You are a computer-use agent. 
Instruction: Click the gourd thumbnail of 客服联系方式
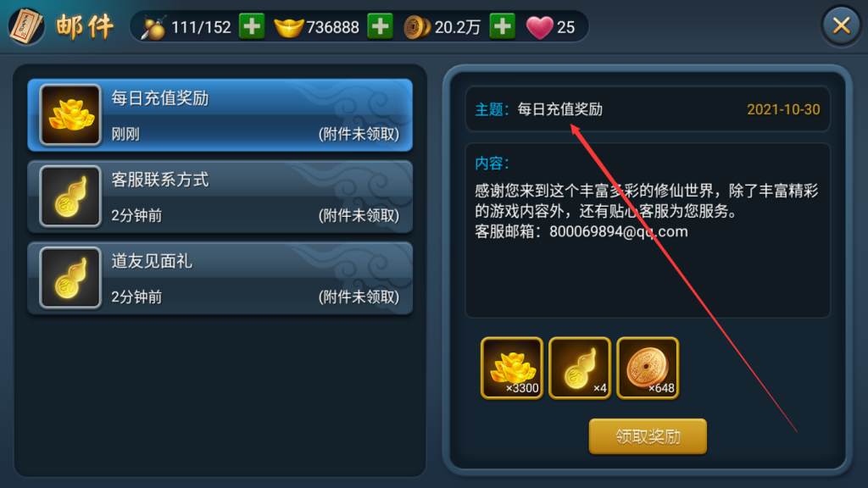pyautogui.click(x=70, y=197)
